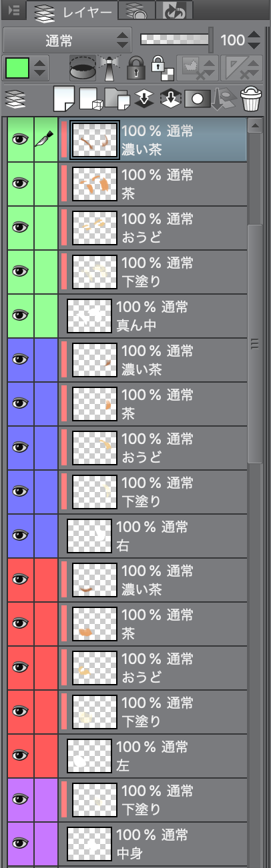
Task: Click the opacity 100 stepper arrows
Action: (254, 40)
